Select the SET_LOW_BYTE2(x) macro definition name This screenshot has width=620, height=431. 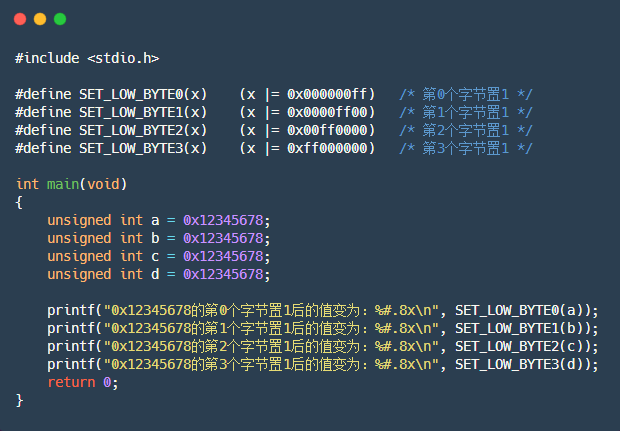pos(143,130)
